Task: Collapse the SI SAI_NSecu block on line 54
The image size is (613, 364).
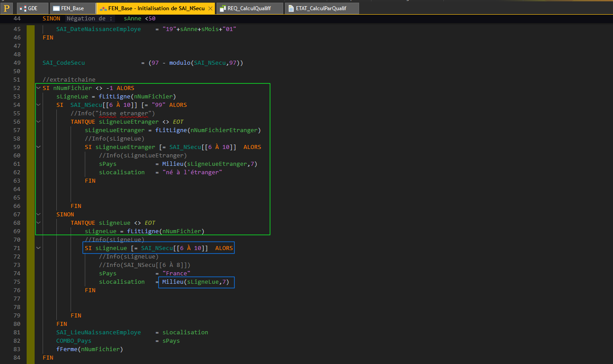Action: [39, 105]
